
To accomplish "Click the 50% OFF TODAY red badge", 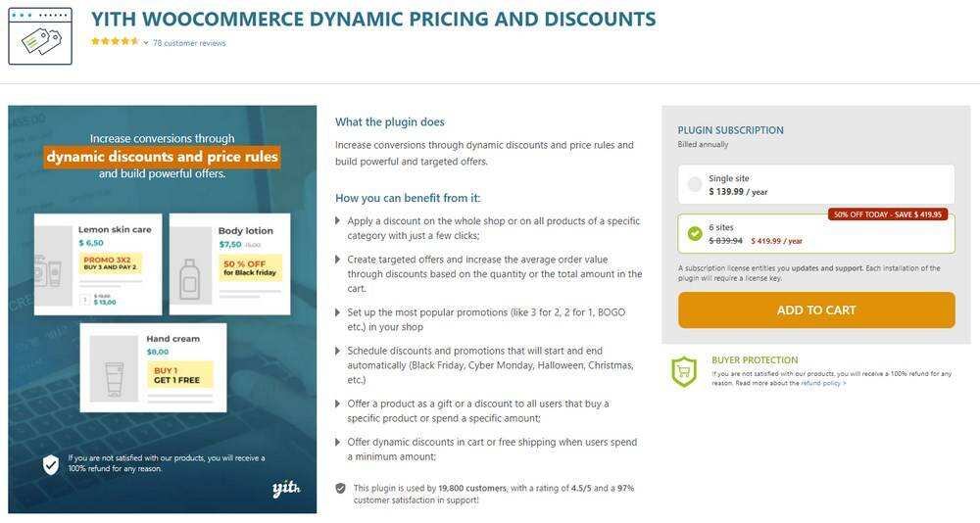I will [x=889, y=214].
